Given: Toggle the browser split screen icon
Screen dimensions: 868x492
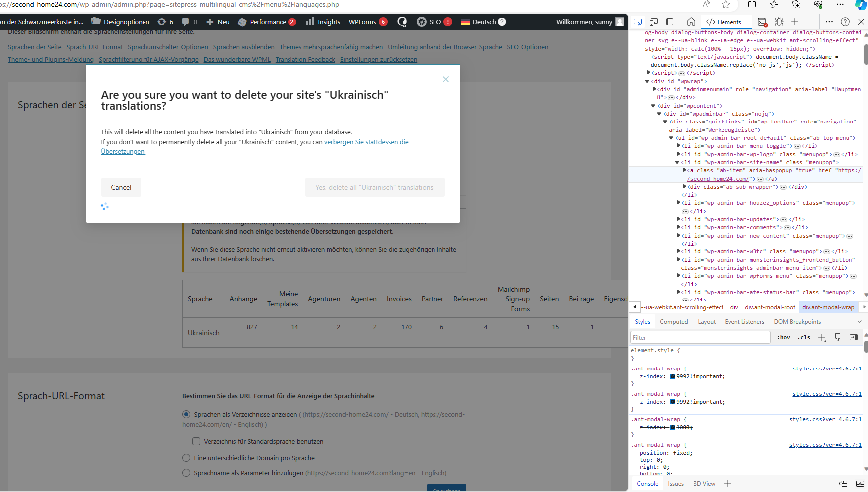Looking at the screenshot, I should click(x=752, y=5).
